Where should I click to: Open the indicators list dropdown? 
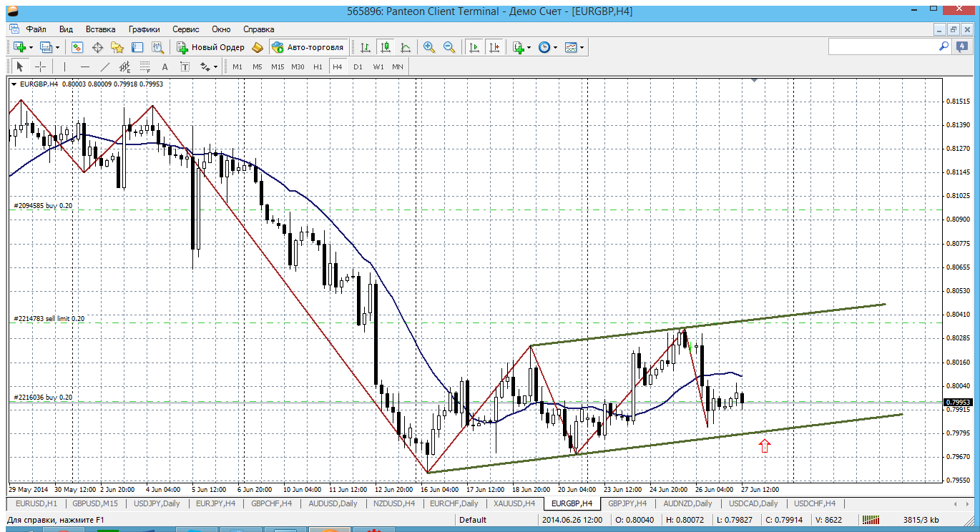tap(529, 47)
